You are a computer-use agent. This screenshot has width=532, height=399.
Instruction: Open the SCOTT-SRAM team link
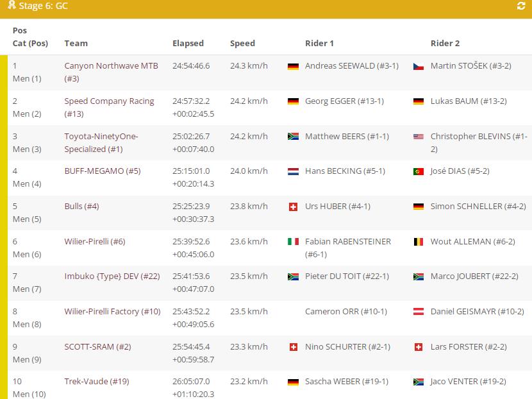point(97,347)
